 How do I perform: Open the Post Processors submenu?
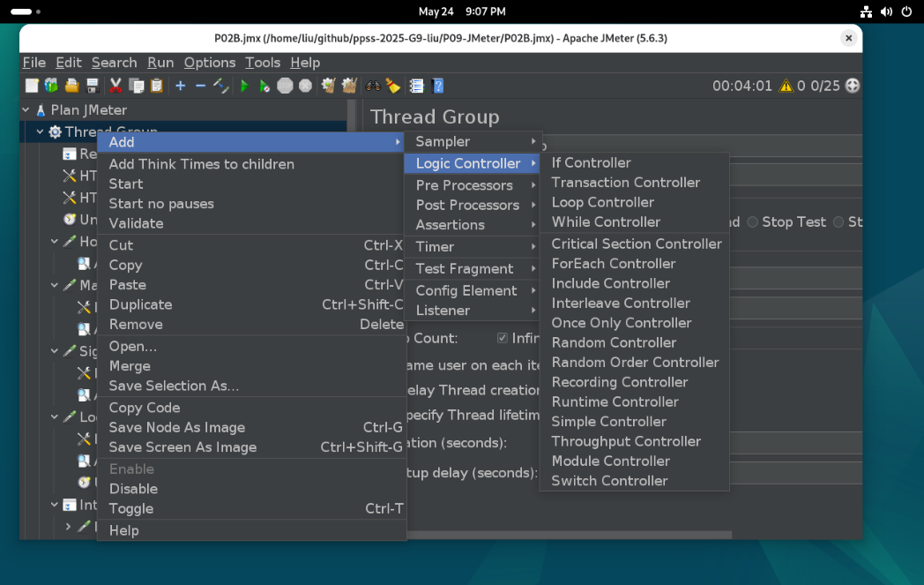pos(473,206)
